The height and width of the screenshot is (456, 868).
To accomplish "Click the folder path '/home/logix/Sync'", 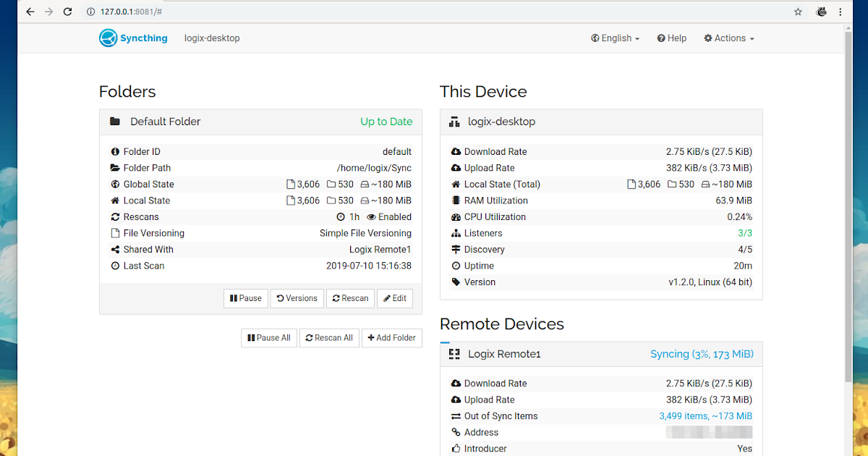I will tap(374, 168).
